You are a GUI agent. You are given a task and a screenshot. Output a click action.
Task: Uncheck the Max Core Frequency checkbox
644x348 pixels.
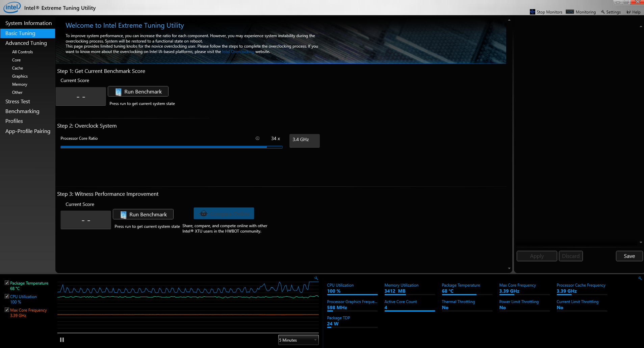pos(7,310)
